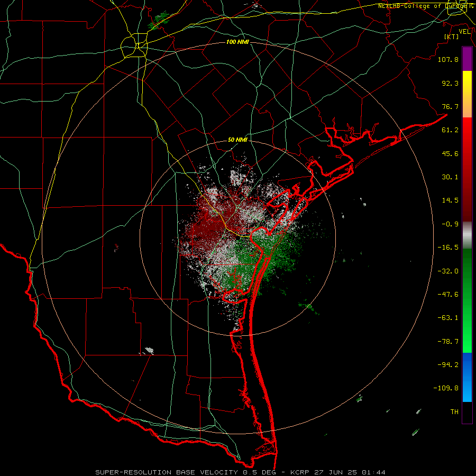Click the 14.5 legend value
Image resolution: width=476 pixels, height=476 pixels.
click(x=450, y=200)
